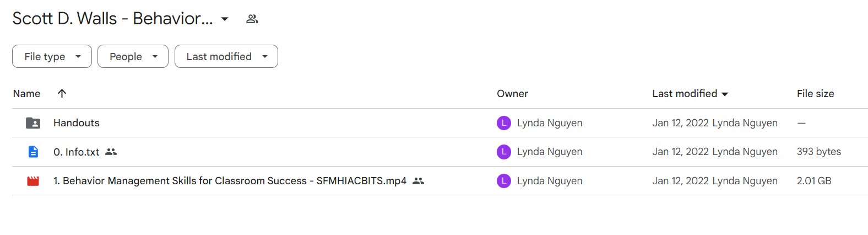Click the blue document icon for 0. Info.txt
The image size is (868, 235).
(x=33, y=152)
